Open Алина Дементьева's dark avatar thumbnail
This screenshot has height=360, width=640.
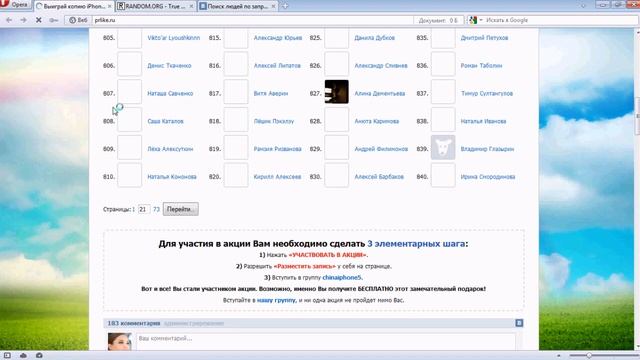[x=336, y=92]
